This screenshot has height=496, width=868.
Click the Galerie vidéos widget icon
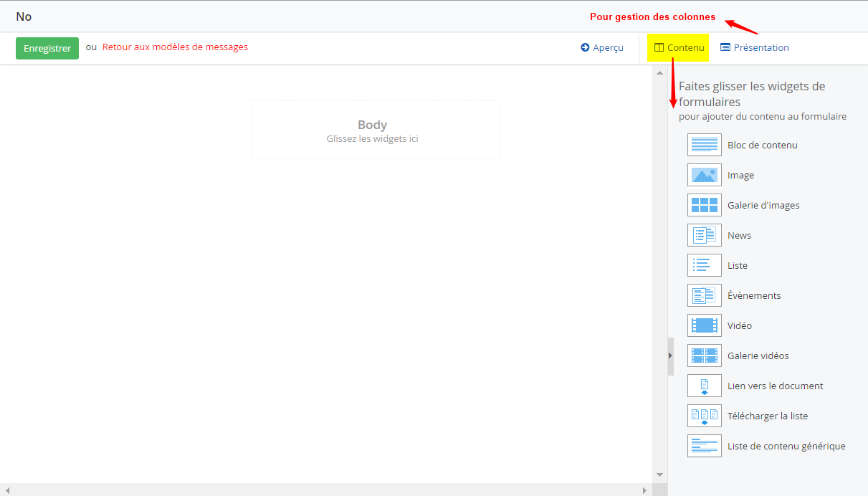pyautogui.click(x=704, y=356)
